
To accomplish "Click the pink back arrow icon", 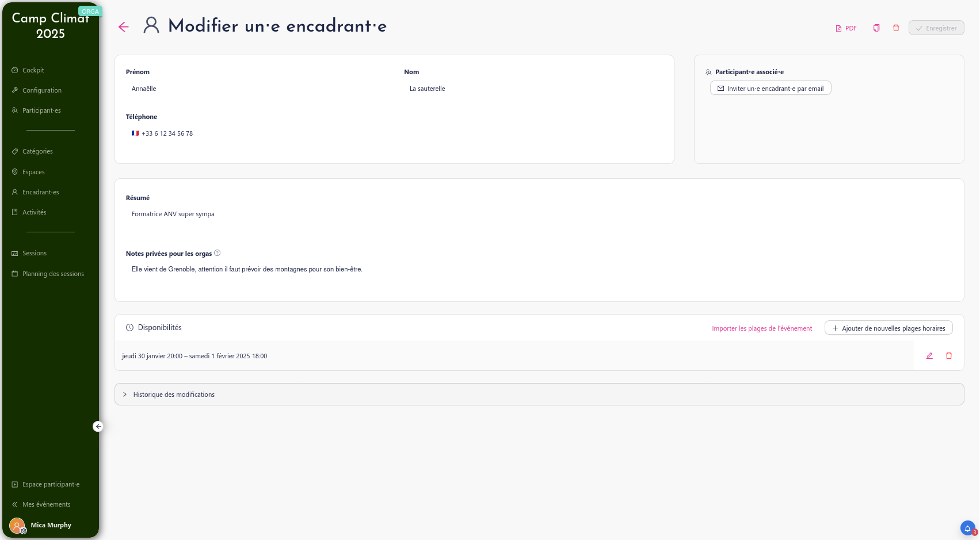I will coord(123,27).
